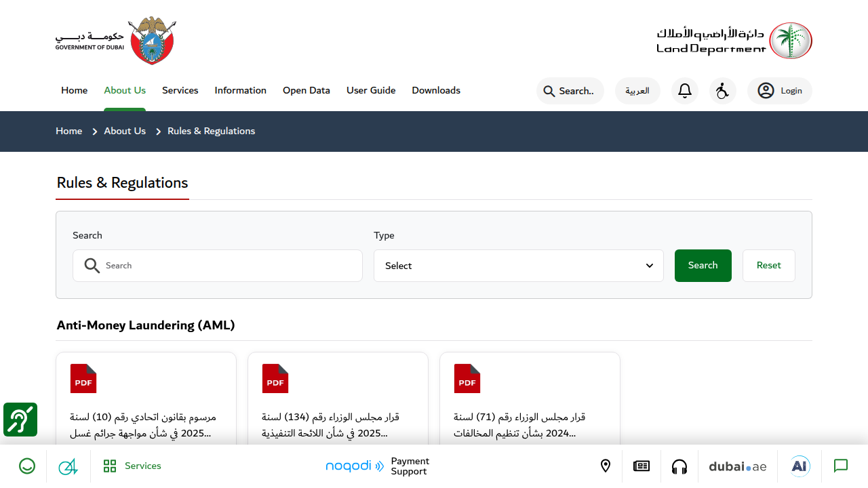Switch language to العربية

[637, 91]
